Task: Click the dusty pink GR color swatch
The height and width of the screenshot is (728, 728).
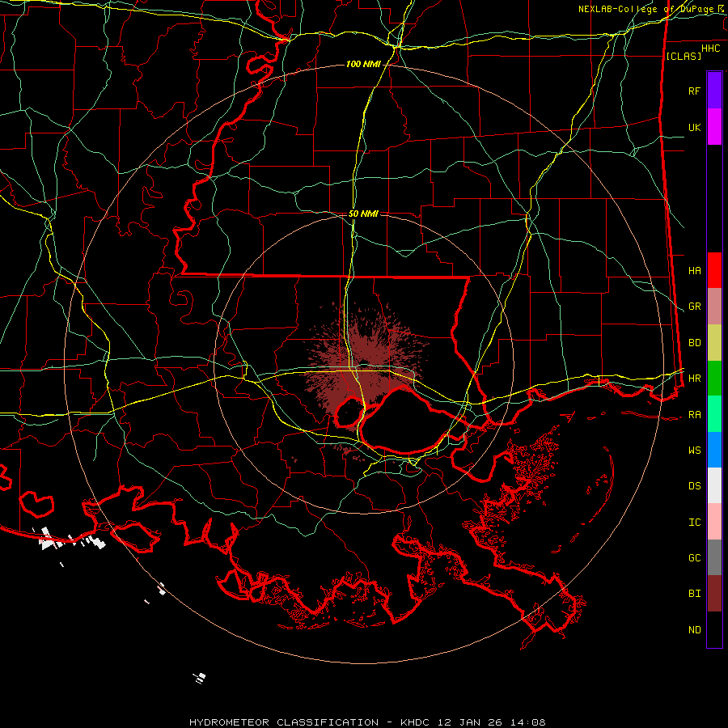Action: (714, 307)
